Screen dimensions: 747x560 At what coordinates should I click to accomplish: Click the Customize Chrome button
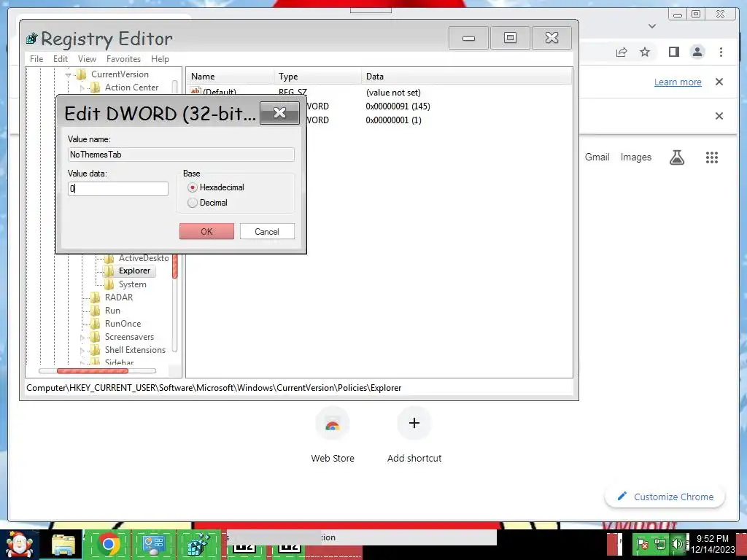click(x=665, y=497)
